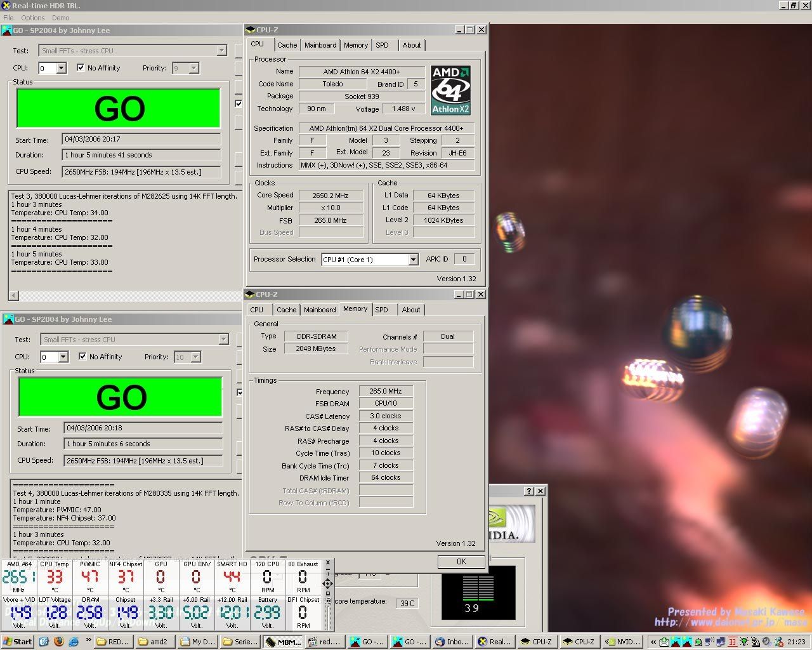The image size is (812, 650).
Task: Click the red temperature 33 tray icon
Action: [x=733, y=642]
